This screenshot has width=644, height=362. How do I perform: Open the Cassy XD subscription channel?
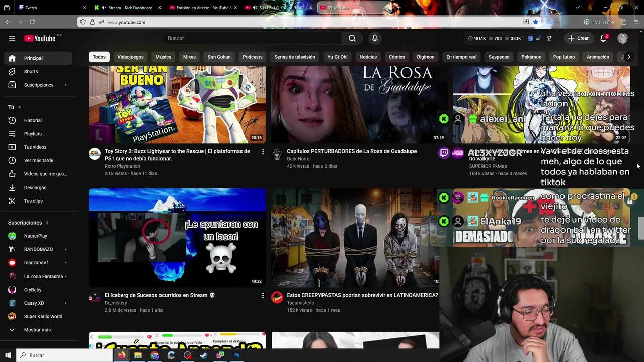pyautogui.click(x=38, y=303)
